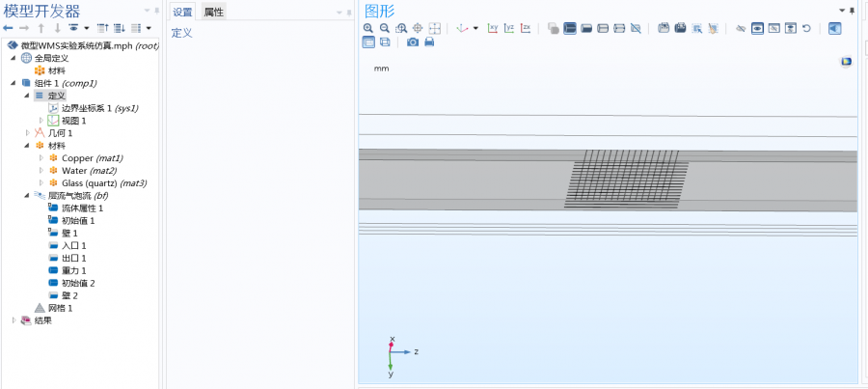Toggle the wireframe rendering button
This screenshot has width=868, height=389.
tap(385, 42)
